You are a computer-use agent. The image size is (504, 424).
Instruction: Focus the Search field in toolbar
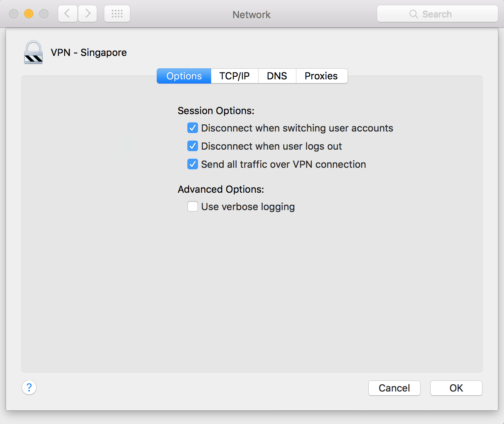click(x=438, y=14)
